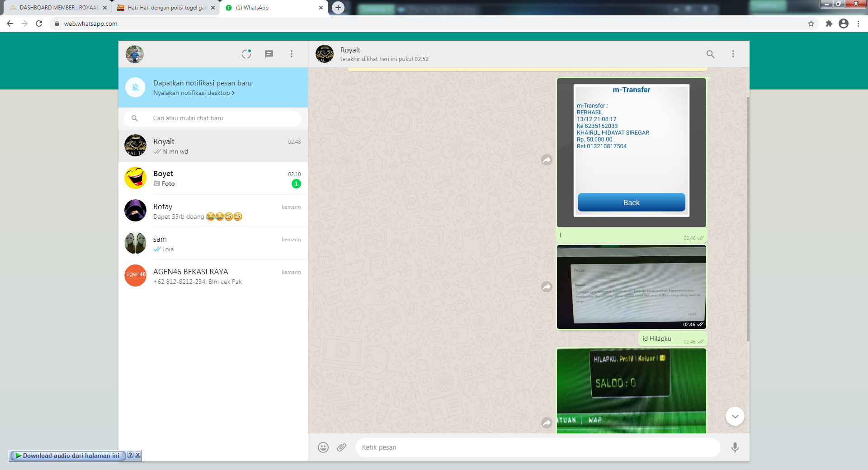
Task: Open the emoji picker
Action: pos(323,447)
